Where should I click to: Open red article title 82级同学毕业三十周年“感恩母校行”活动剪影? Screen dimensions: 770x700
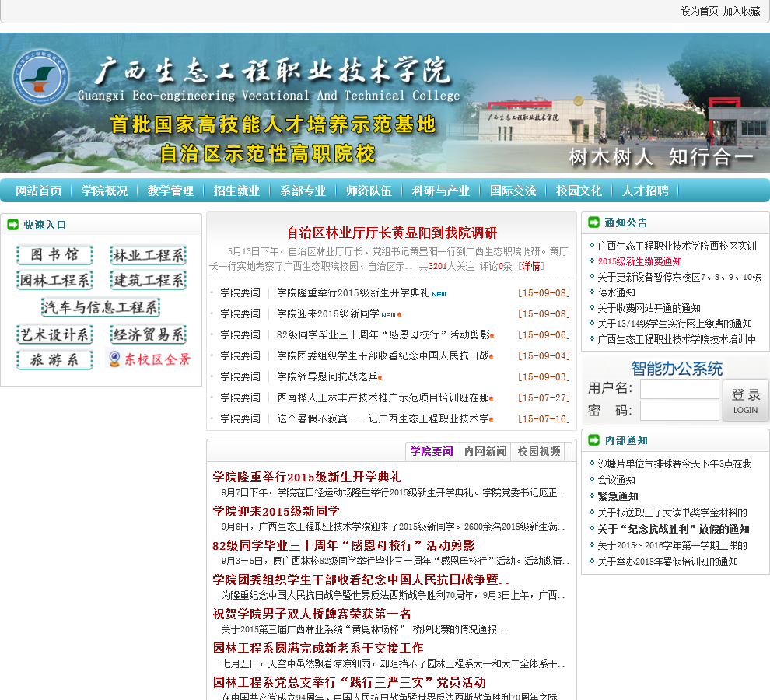coord(344,546)
